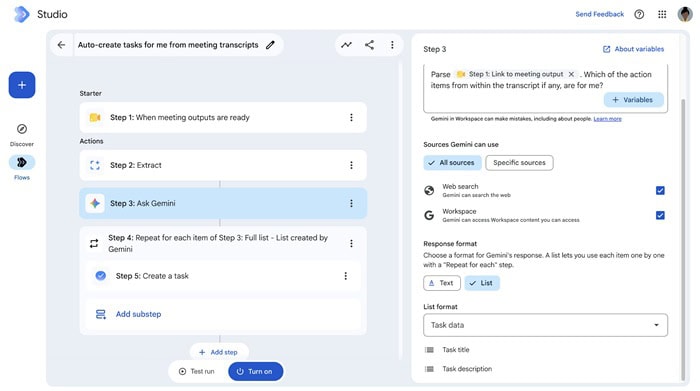
Task: Click the Workspace Google G icon
Action: (429, 215)
